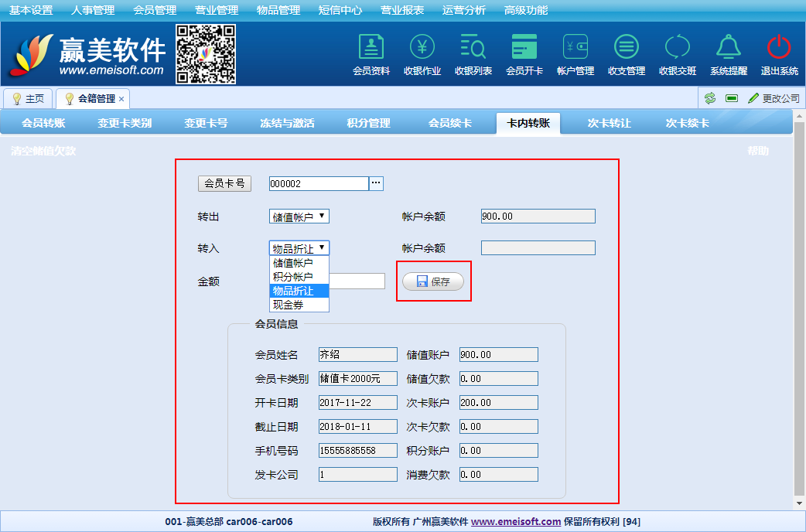Open the 会员资料 member info icon
This screenshot has height=532, width=806.
(x=371, y=48)
